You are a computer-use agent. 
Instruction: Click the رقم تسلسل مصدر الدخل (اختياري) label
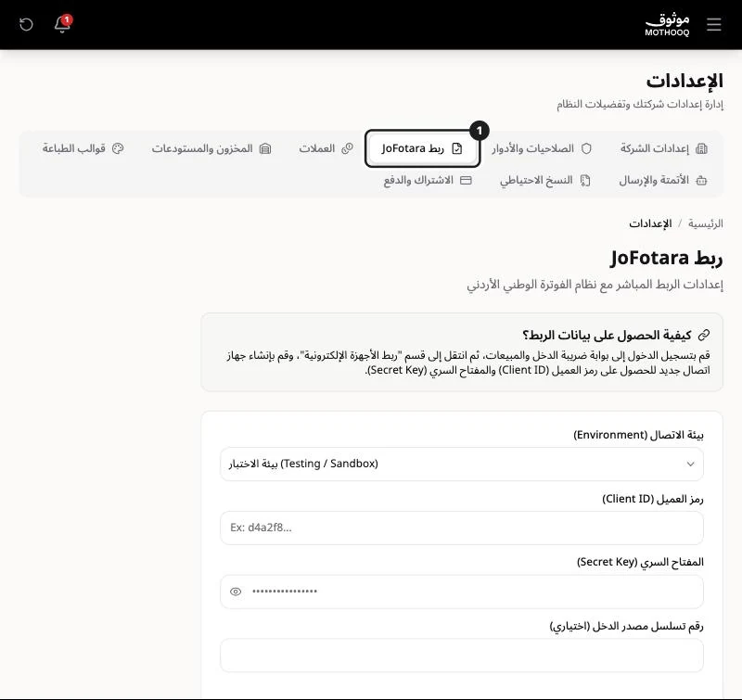click(627, 626)
